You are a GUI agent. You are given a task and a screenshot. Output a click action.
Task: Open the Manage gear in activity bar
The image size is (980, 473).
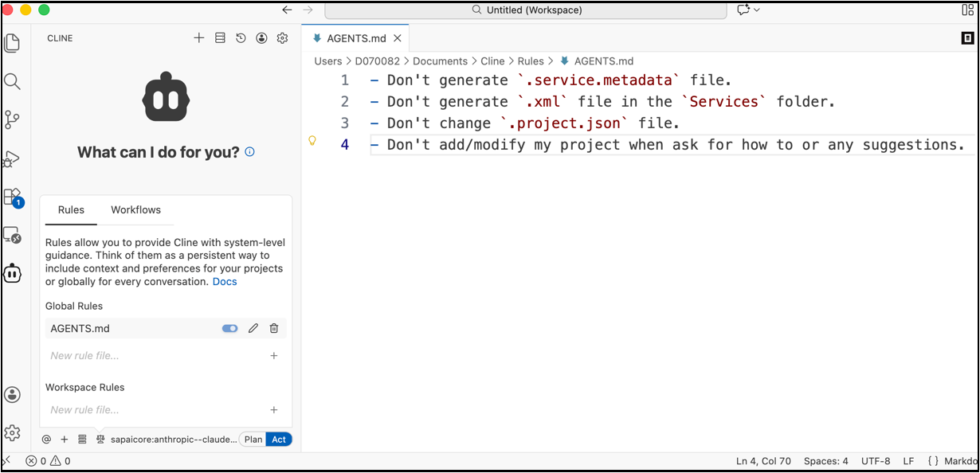[x=12, y=432]
